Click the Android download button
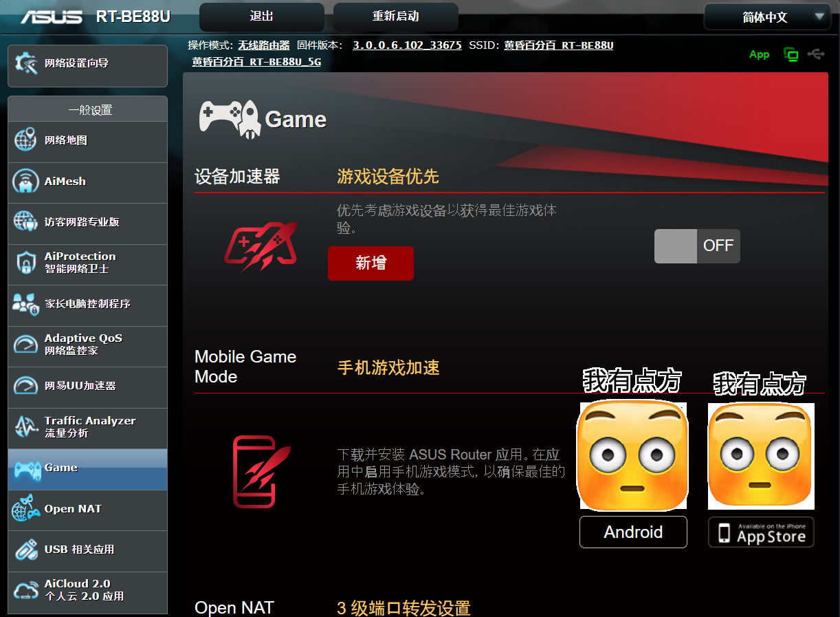 pyautogui.click(x=633, y=532)
